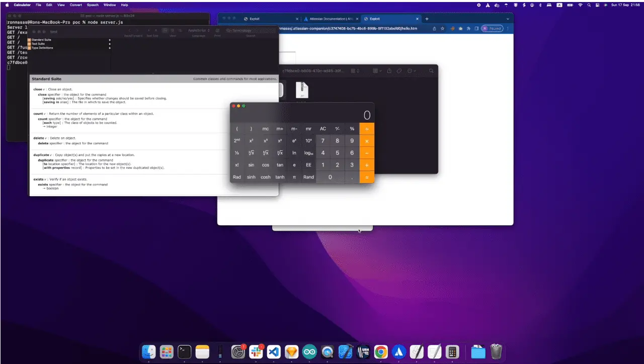Image resolution: width=644 pixels, height=364 pixels.
Task: Click the multiply key in Calculator
Action: coord(367,141)
